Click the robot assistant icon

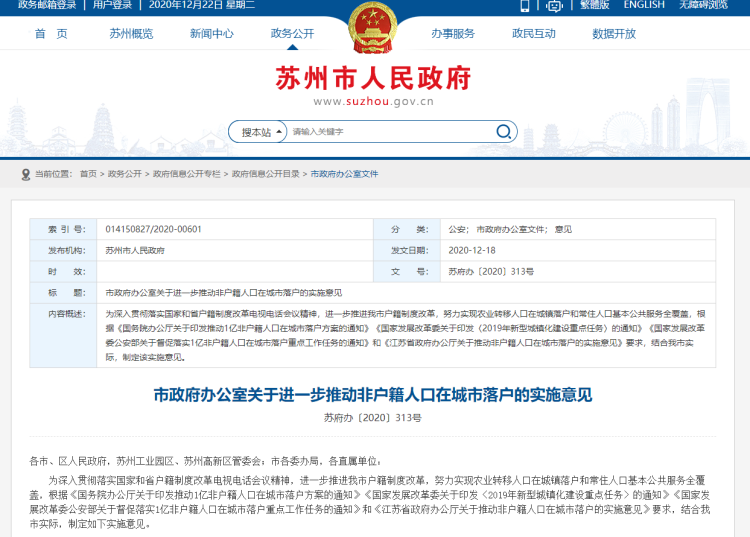(x=554, y=6)
